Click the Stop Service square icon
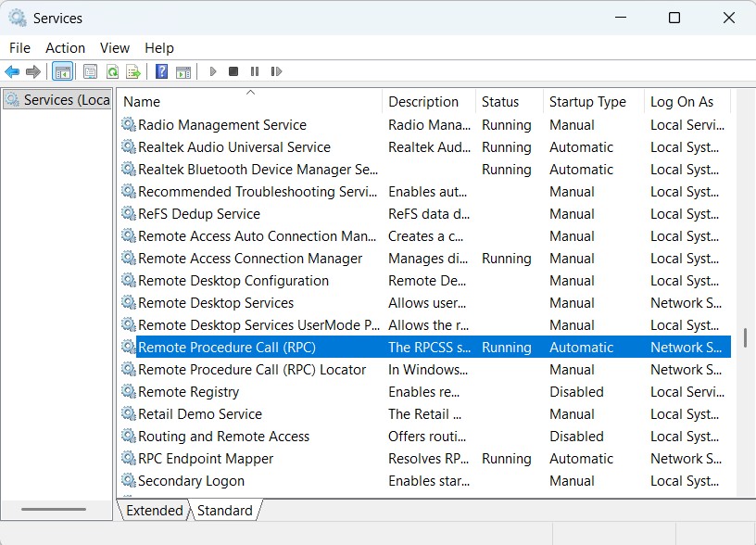 point(233,71)
